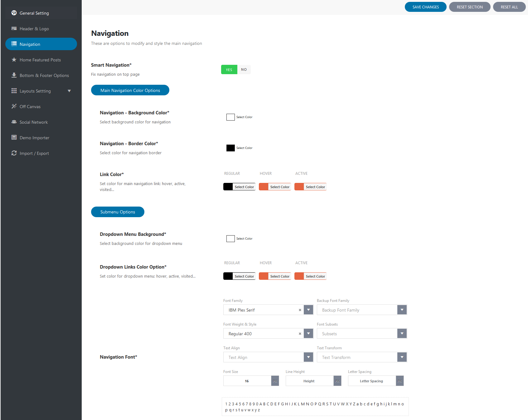Viewport: 528px width, 420px height.
Task: Expand the Layouts Setting submenu arrow
Action: pyautogui.click(x=69, y=91)
